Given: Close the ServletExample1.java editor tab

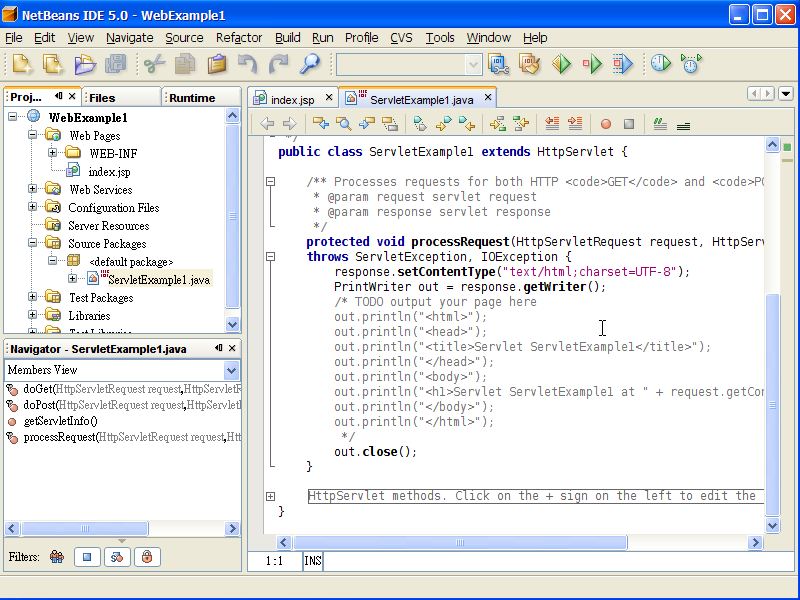Looking at the screenshot, I should click(488, 97).
